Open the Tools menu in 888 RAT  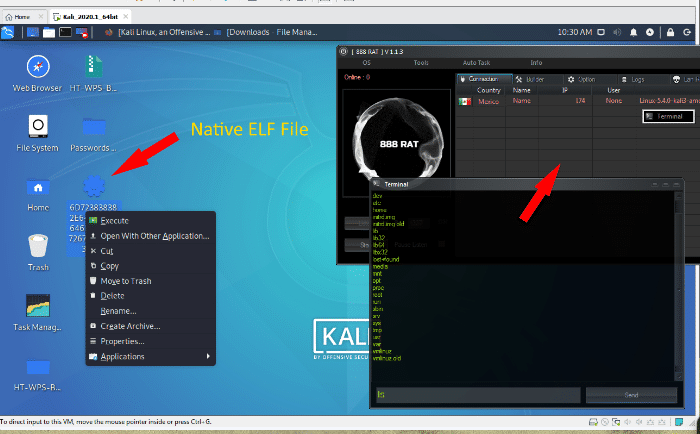click(421, 63)
